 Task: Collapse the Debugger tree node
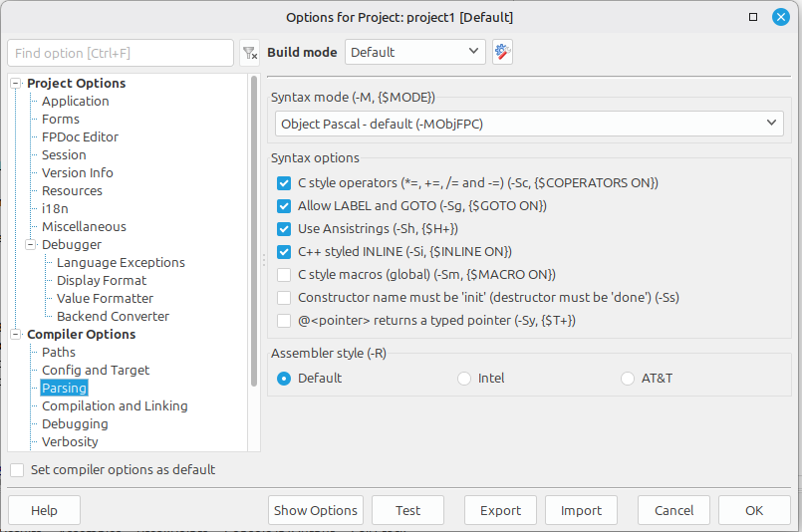pos(31,245)
